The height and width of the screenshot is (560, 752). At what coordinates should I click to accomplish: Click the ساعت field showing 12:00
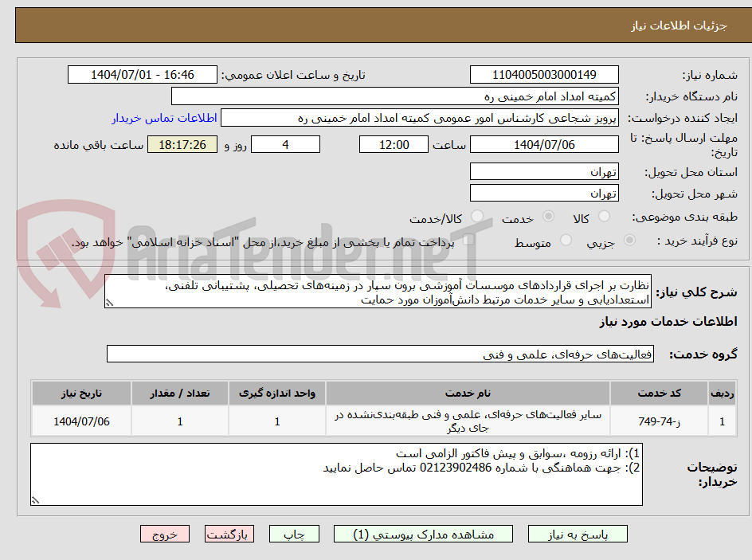[x=394, y=144]
